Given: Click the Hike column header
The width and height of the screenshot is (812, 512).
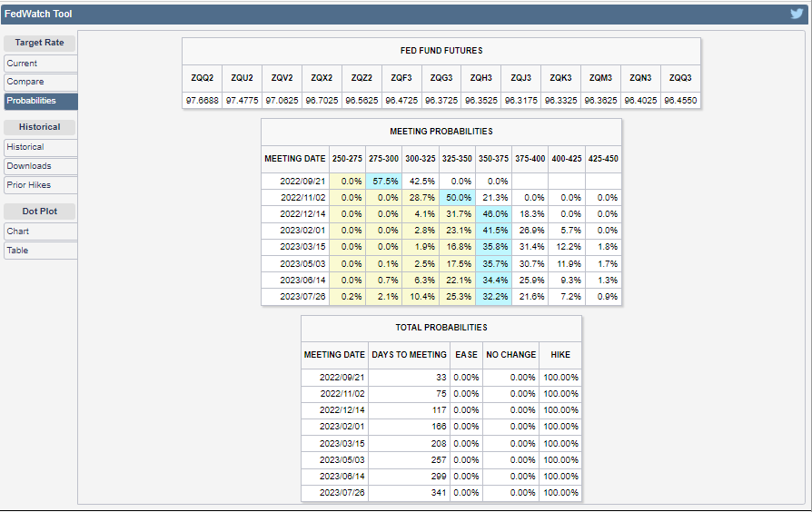Looking at the screenshot, I should click(560, 355).
